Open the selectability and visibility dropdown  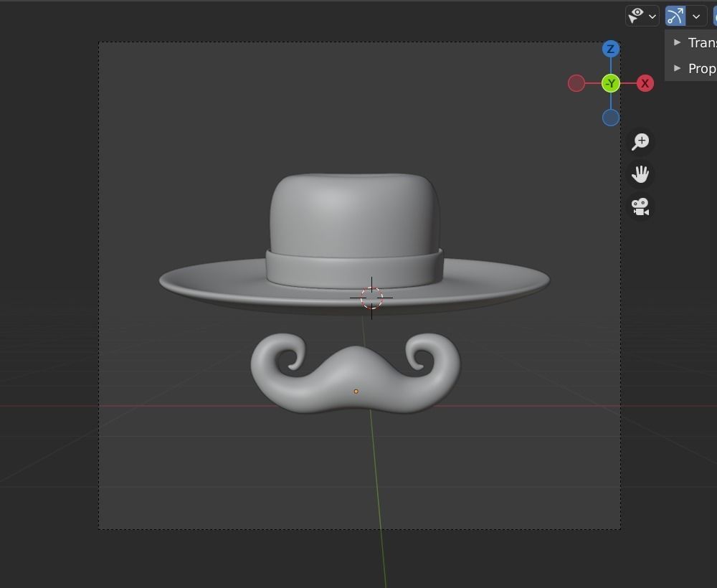(642, 16)
